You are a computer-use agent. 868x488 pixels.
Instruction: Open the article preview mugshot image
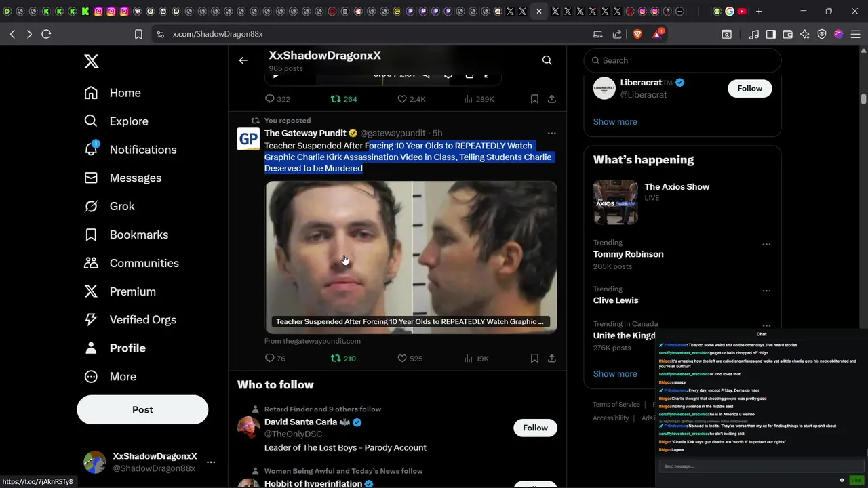(x=411, y=257)
